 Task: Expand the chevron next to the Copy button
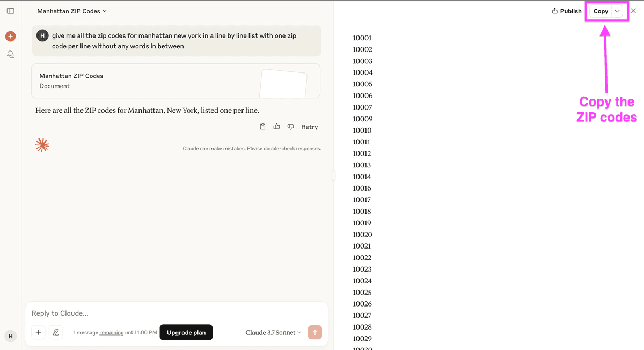[x=618, y=11]
